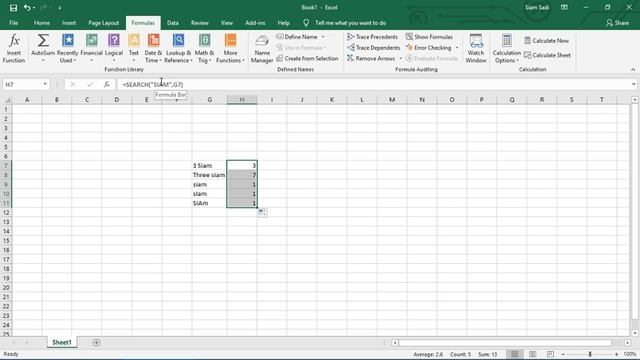640x360 pixels.
Task: Select column G header
Action: pos(209,100)
